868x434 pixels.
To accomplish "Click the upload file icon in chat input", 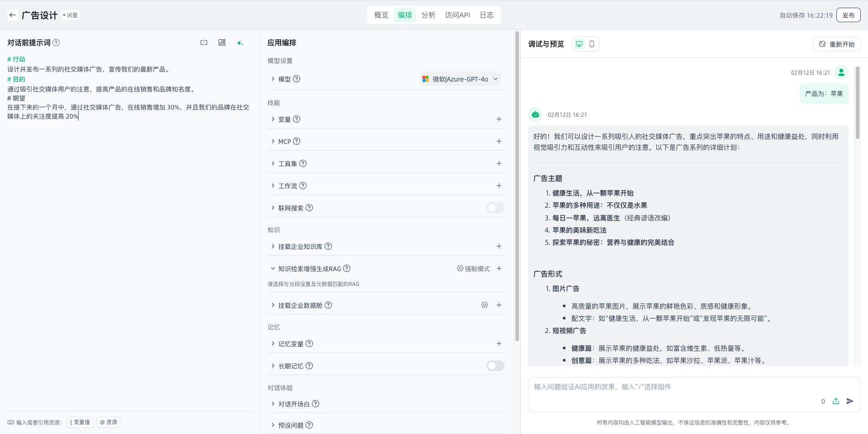I will (x=836, y=401).
